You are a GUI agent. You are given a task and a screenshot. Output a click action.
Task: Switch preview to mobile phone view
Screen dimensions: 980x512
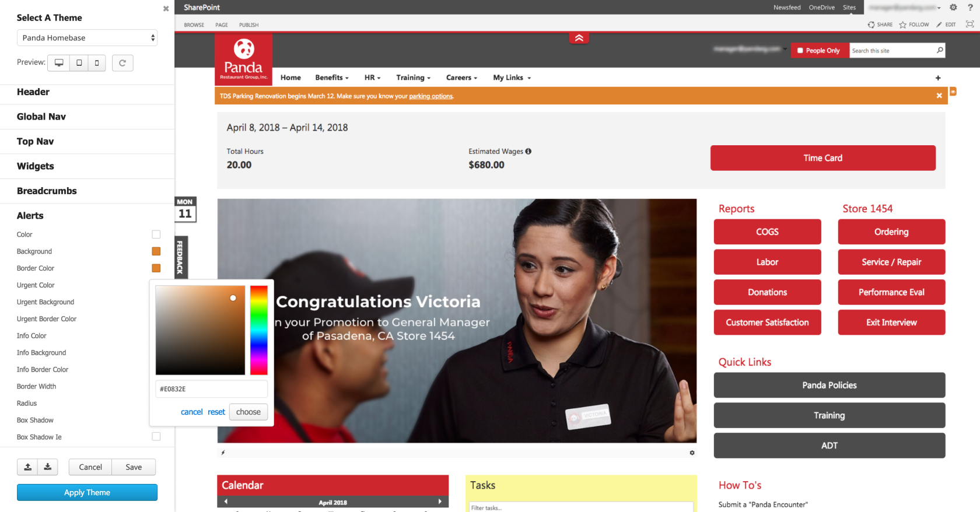pos(97,63)
